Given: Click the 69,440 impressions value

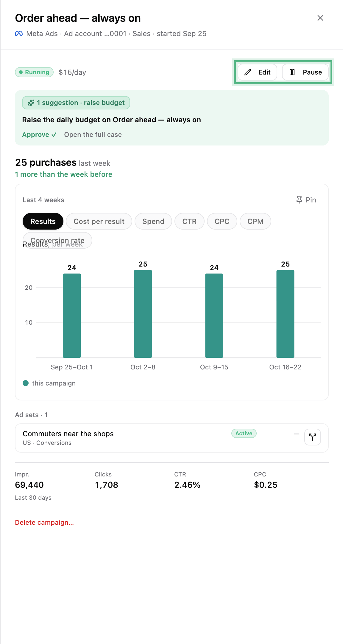Looking at the screenshot, I should [x=29, y=485].
